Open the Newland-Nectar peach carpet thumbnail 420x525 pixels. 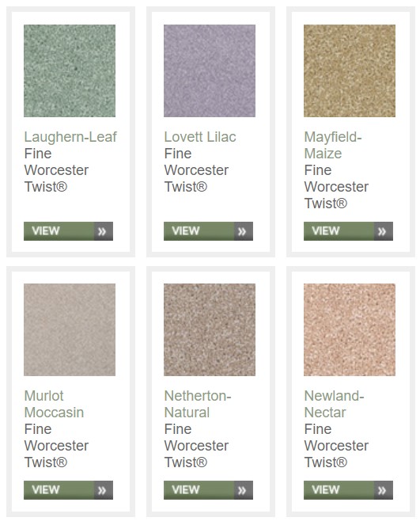click(x=350, y=329)
